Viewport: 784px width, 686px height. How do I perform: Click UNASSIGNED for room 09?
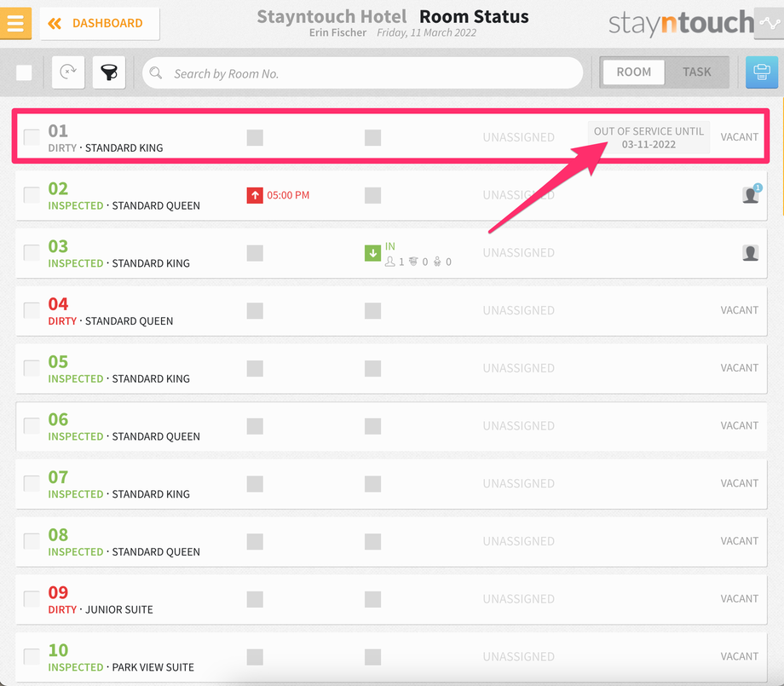click(518, 599)
